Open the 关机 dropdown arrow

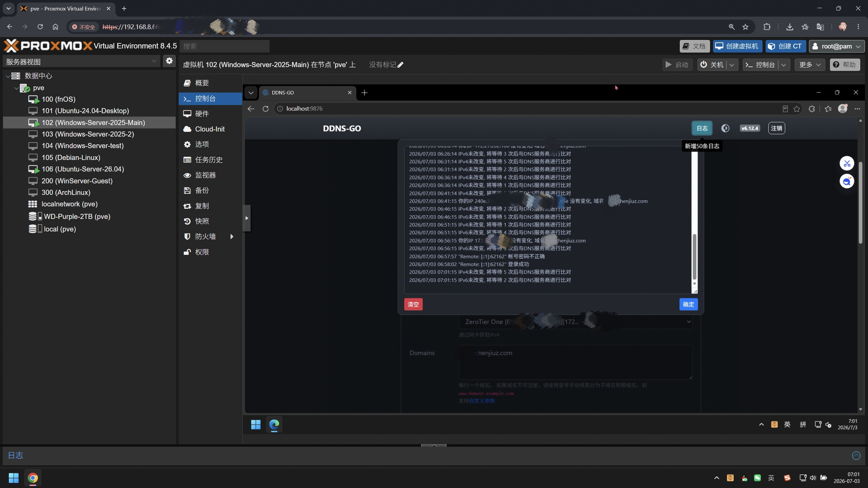[732, 65]
